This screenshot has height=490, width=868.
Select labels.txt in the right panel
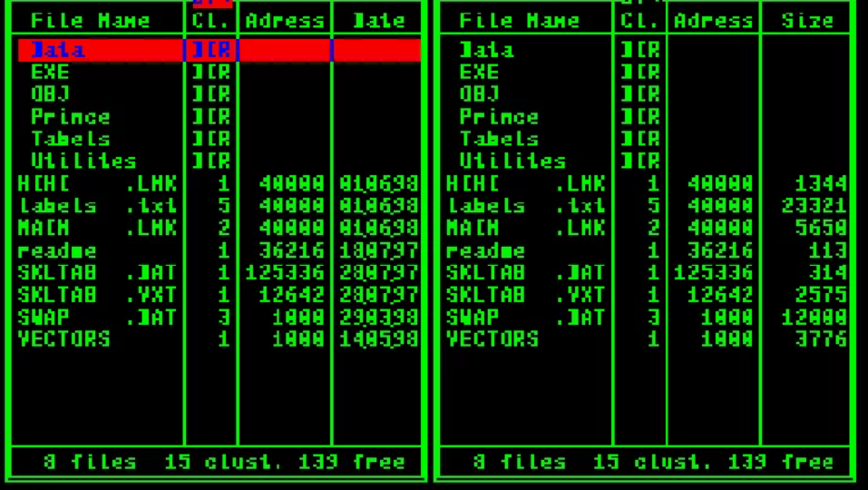point(526,205)
